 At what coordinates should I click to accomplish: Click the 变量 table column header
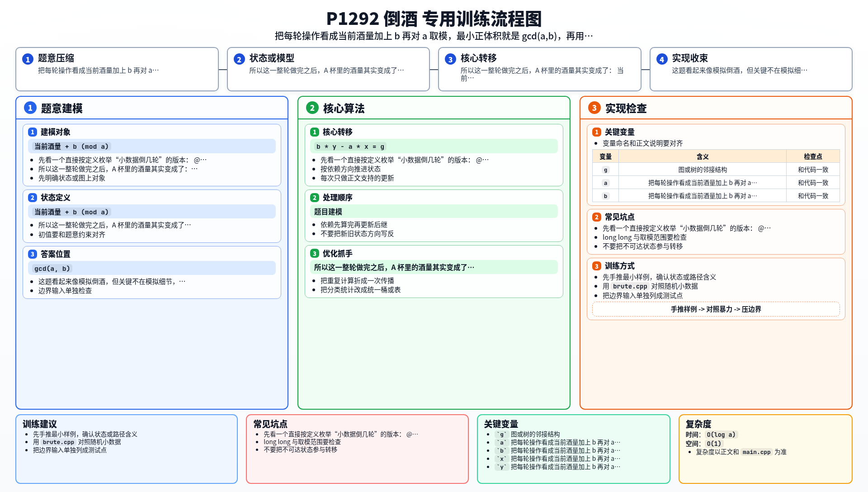605,156
